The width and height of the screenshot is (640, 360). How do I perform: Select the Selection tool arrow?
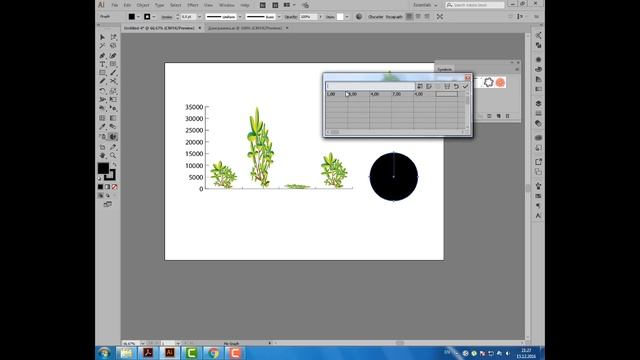[x=102, y=37]
